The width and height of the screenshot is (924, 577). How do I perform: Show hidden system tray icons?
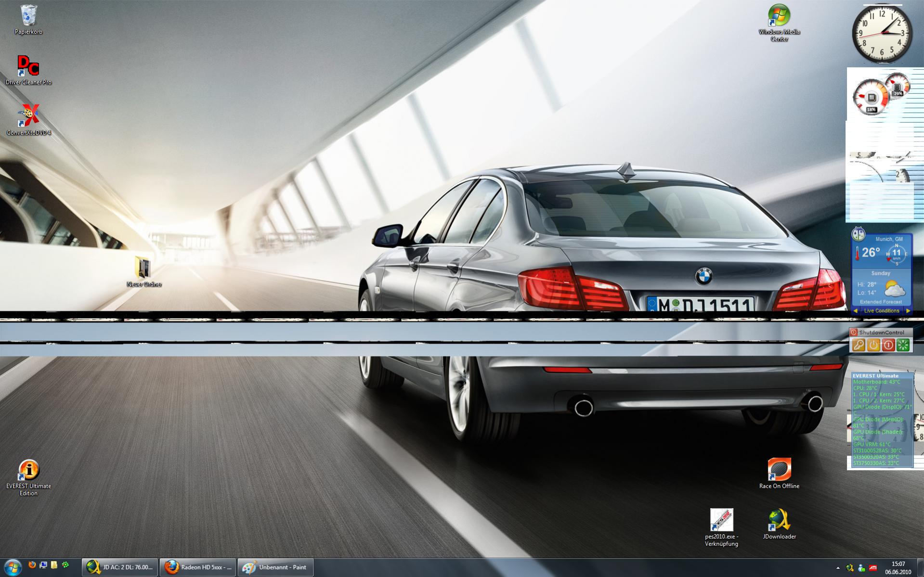[x=838, y=568]
